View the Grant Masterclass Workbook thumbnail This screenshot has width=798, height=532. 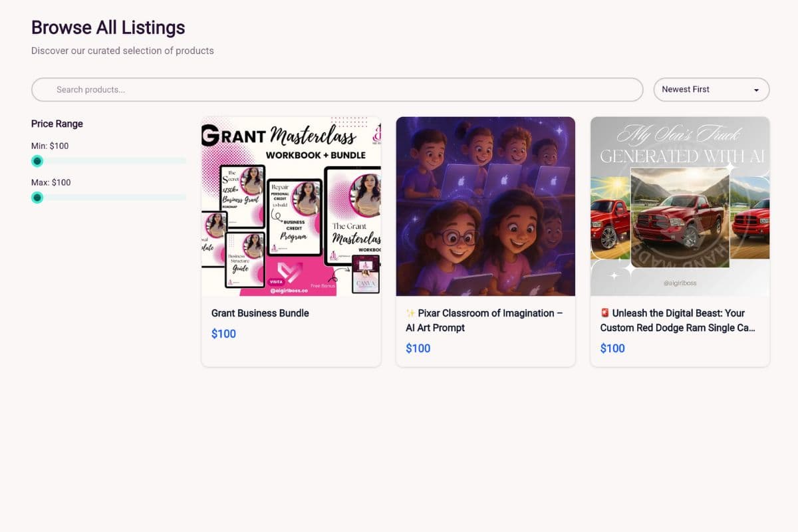(x=291, y=207)
